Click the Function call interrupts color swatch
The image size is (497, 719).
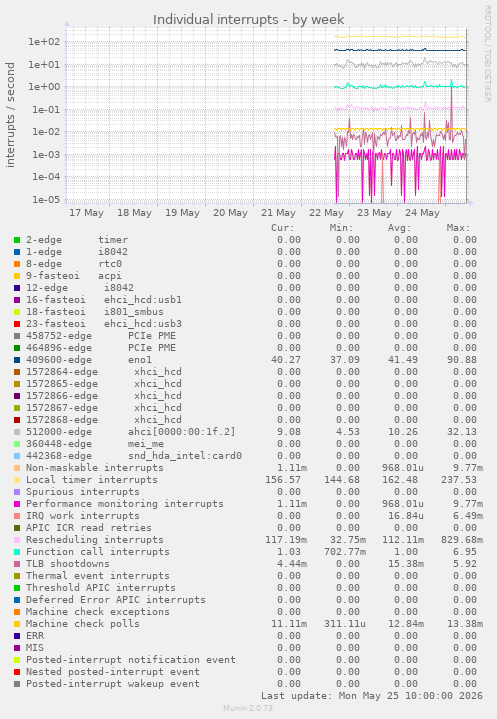(17, 552)
